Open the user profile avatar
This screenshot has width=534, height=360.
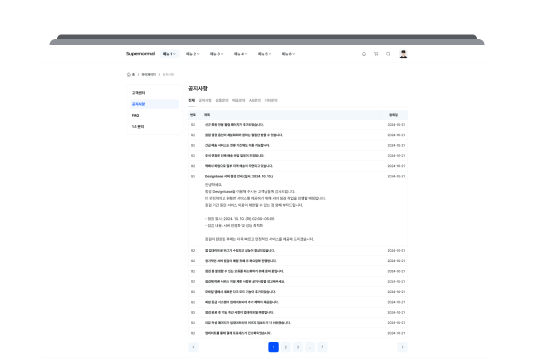click(403, 54)
